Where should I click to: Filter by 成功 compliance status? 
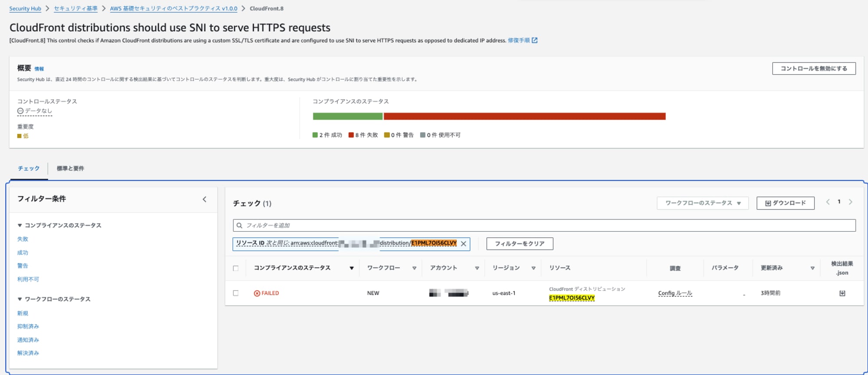[x=23, y=253]
